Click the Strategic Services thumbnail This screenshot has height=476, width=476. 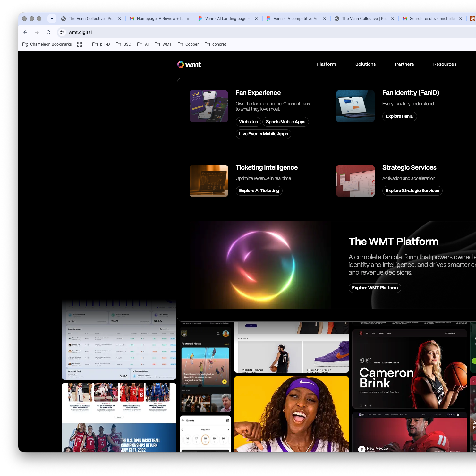click(x=355, y=181)
